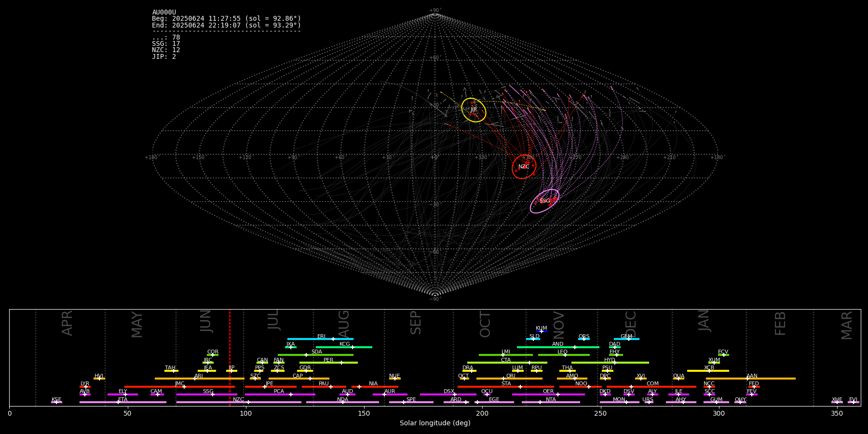Select the XHE shower label
The width and height of the screenshot is (868, 434).
coord(837,400)
